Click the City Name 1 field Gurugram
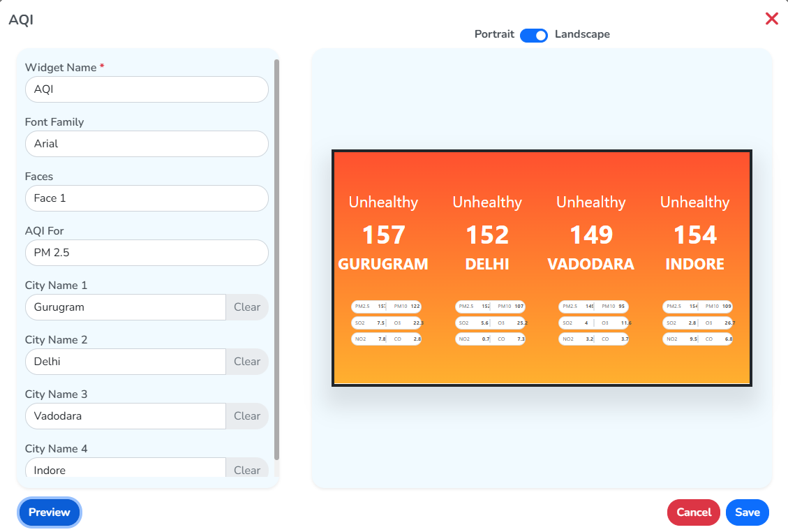Screen dimensions: 788x532 [x=126, y=307]
